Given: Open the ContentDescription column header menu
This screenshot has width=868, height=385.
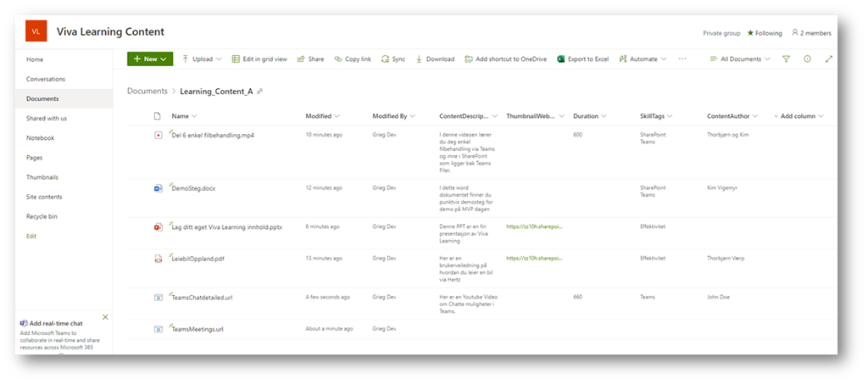Looking at the screenshot, I should [x=468, y=116].
